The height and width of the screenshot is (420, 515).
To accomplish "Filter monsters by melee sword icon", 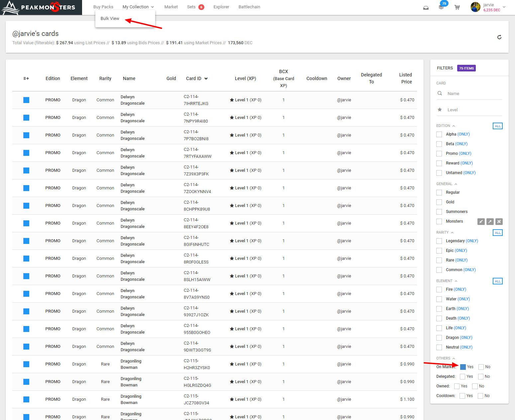I will 481,222.
